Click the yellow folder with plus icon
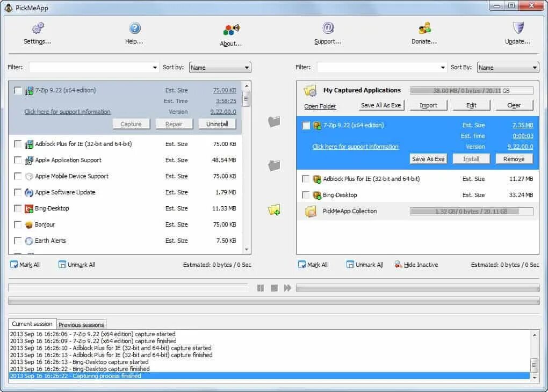 (274, 210)
